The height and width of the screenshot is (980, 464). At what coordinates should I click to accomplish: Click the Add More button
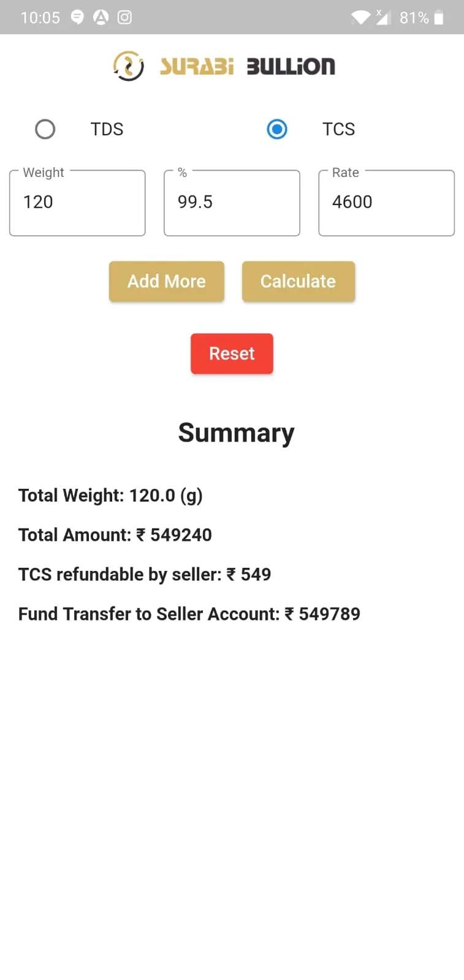coord(167,281)
